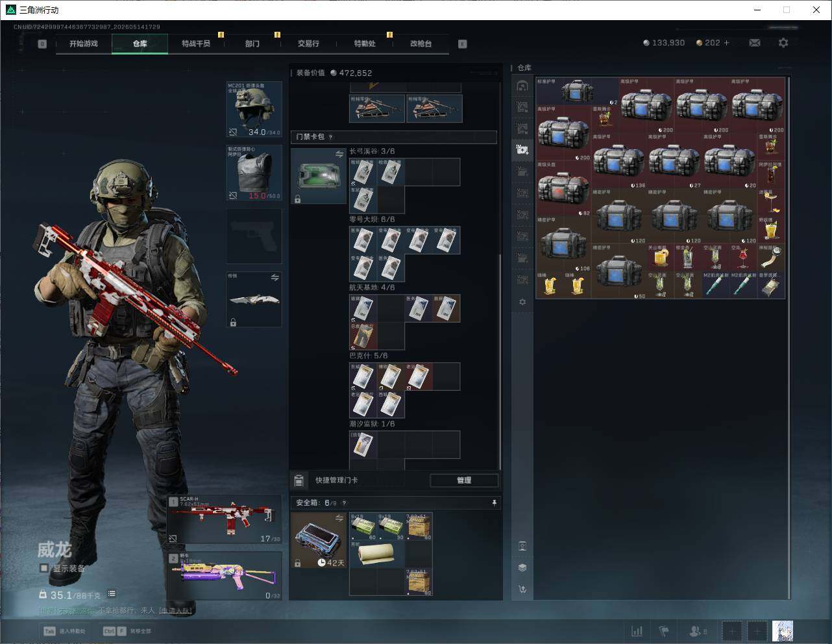The height and width of the screenshot is (644, 832).
Task: Swap the keycard case via arrows icon
Action: [339, 154]
